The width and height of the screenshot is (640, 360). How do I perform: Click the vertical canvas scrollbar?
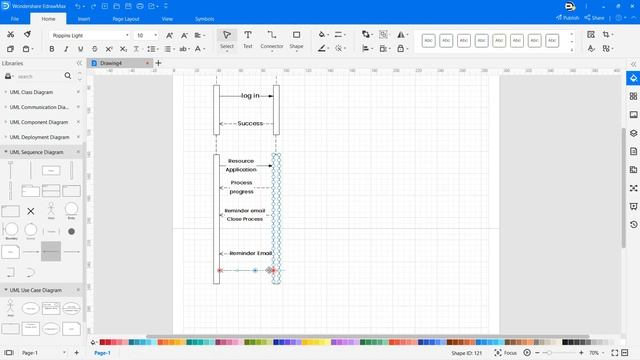pyautogui.click(x=623, y=188)
